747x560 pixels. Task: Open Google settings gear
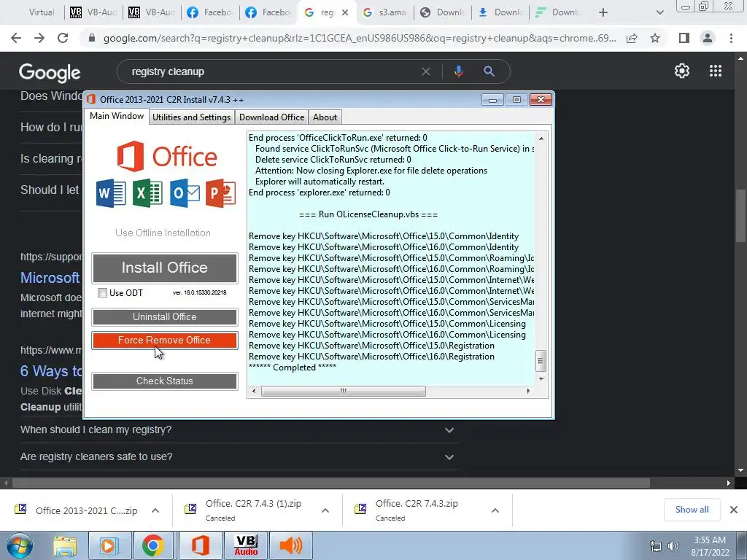coord(682,71)
